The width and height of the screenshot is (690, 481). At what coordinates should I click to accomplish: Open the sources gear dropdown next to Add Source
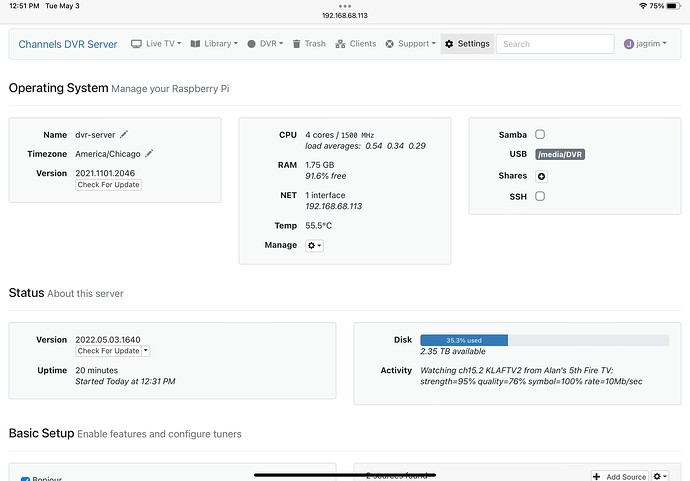tap(662, 477)
